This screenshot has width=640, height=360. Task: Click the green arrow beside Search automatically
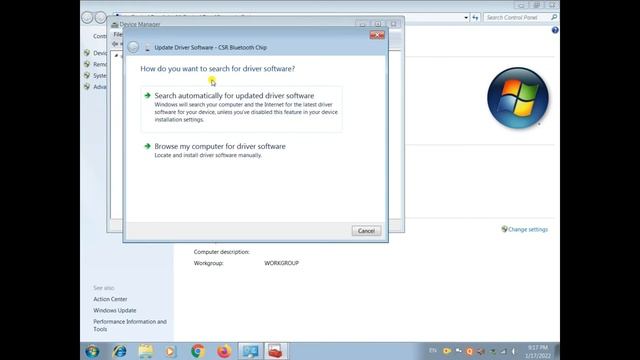(x=147, y=96)
